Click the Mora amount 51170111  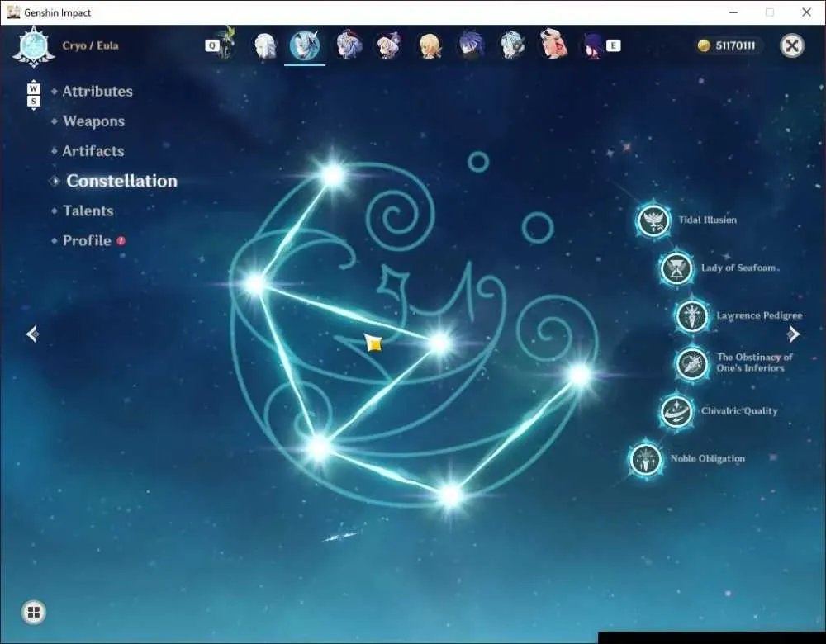[x=735, y=45]
